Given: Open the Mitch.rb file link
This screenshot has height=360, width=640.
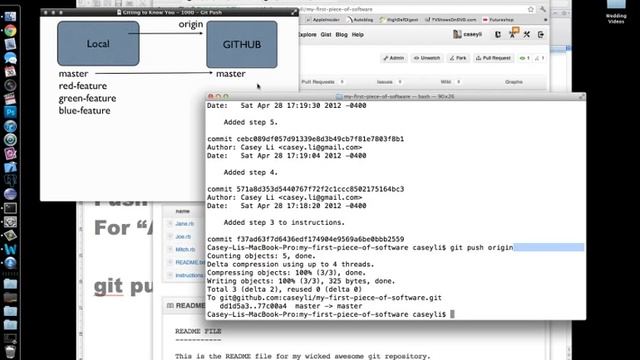Looking at the screenshot, I should tap(185, 249).
